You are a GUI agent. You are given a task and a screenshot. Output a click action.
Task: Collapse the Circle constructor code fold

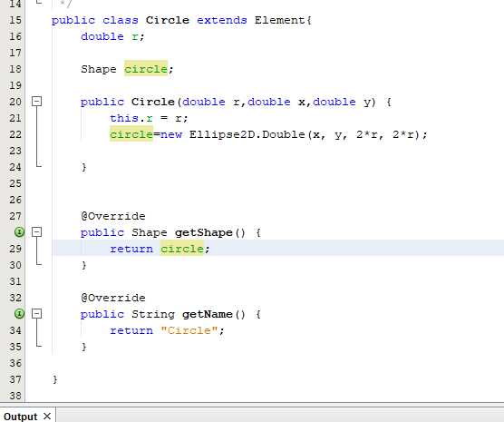[x=36, y=102]
